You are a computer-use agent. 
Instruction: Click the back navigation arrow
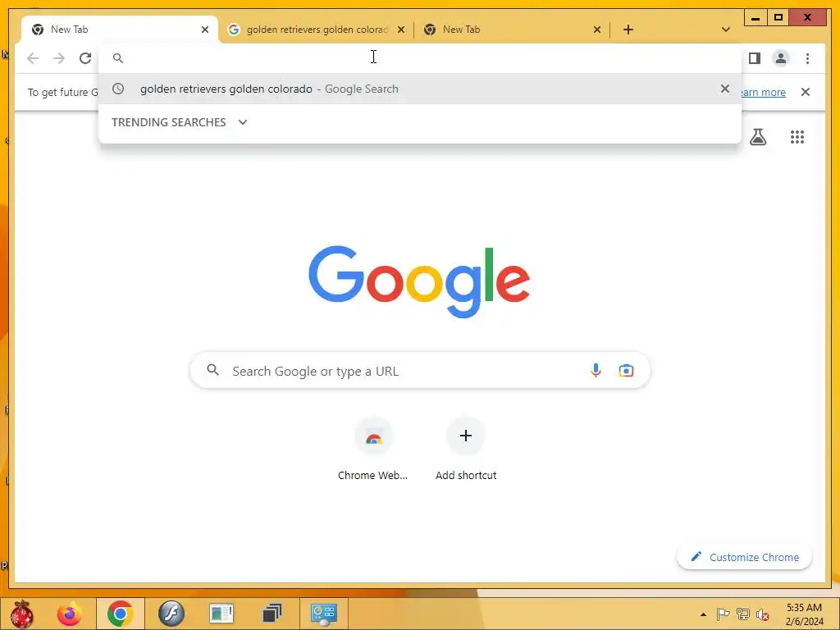[33, 58]
